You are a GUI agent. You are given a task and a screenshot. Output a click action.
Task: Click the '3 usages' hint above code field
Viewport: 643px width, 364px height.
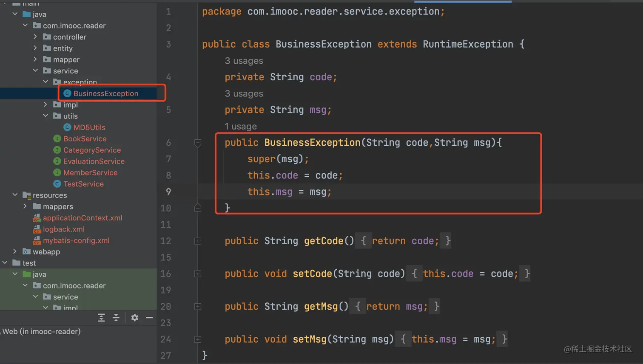244,61
